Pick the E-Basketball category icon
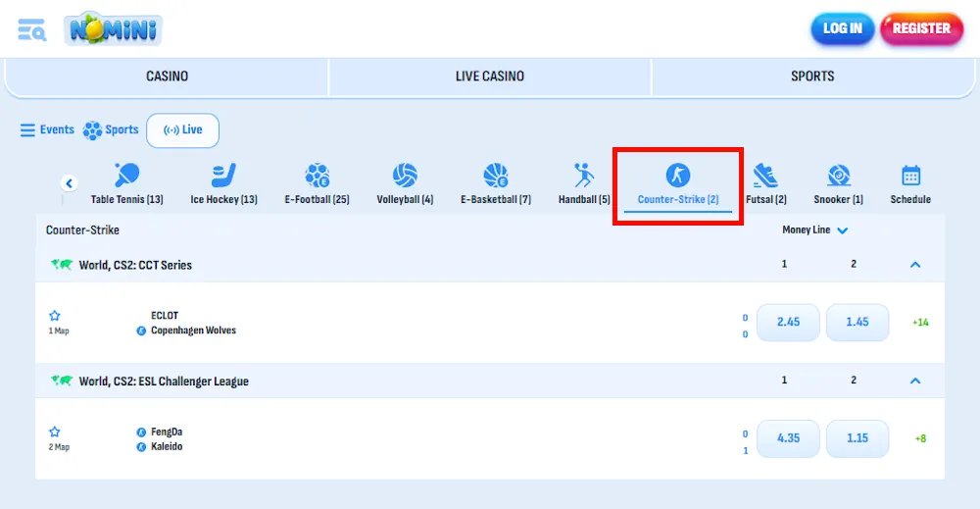The image size is (980, 509). click(x=496, y=177)
